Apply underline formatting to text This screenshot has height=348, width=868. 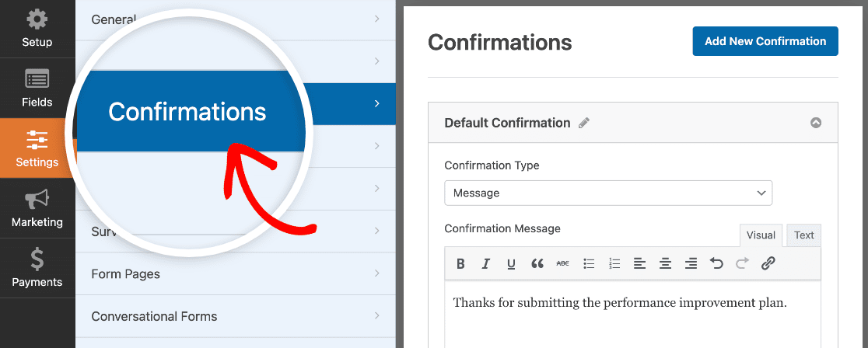[512, 264]
